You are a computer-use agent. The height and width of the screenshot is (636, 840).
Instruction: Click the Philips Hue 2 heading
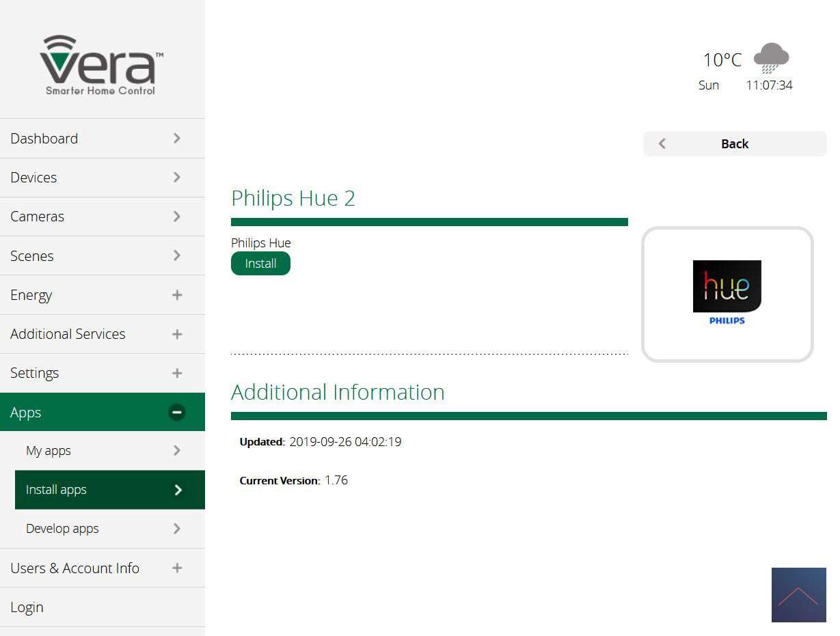(293, 198)
